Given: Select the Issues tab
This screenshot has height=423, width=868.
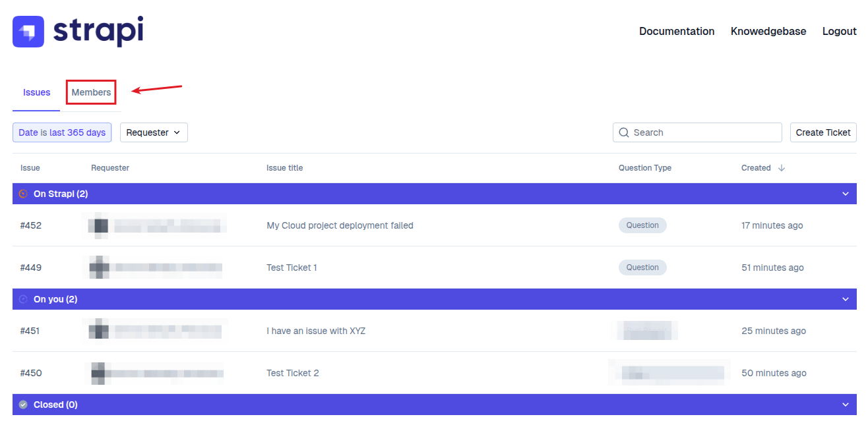Looking at the screenshot, I should pos(36,92).
